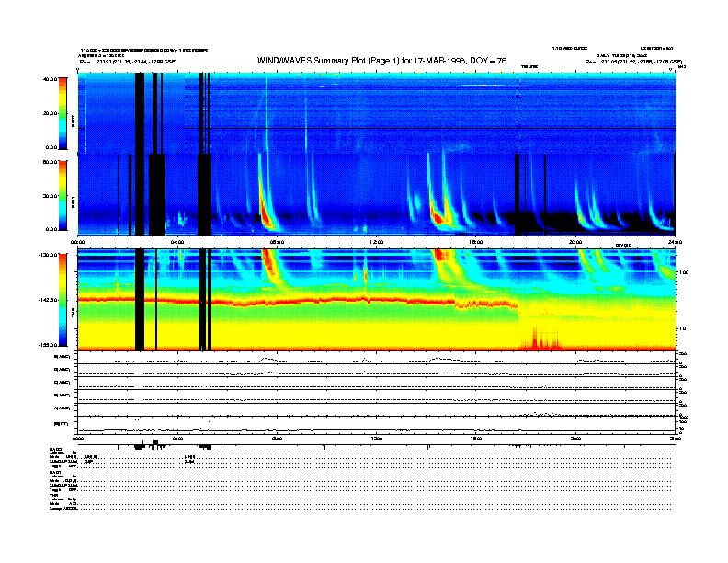Click the 100 tick label right of TNR panel

tap(684, 272)
